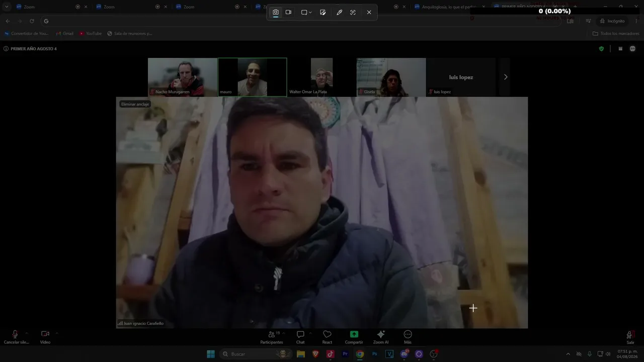The height and width of the screenshot is (362, 644).
Task: Click the system tray volume speaker icon
Action: 608,354
